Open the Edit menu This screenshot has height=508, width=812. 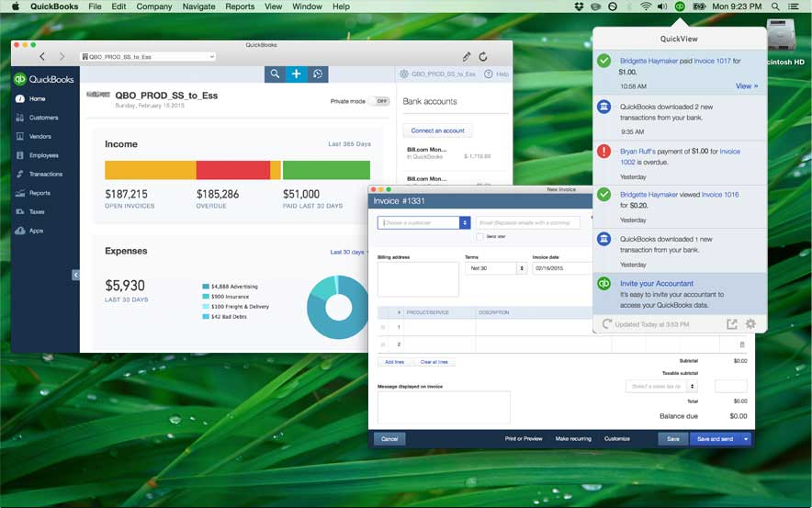click(x=118, y=6)
